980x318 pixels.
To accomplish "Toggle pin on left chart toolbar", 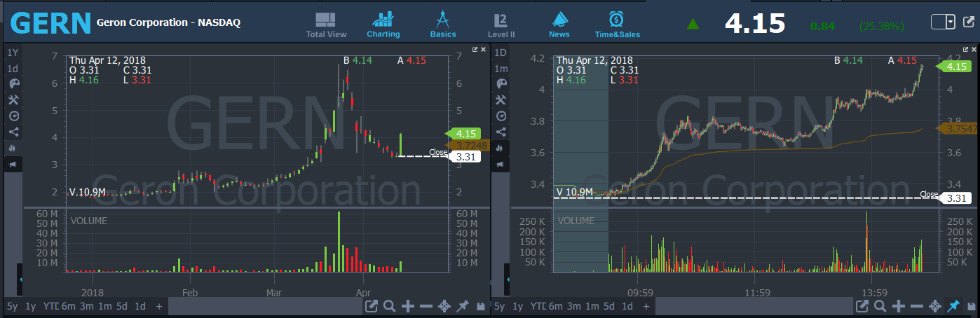I will point(462,306).
